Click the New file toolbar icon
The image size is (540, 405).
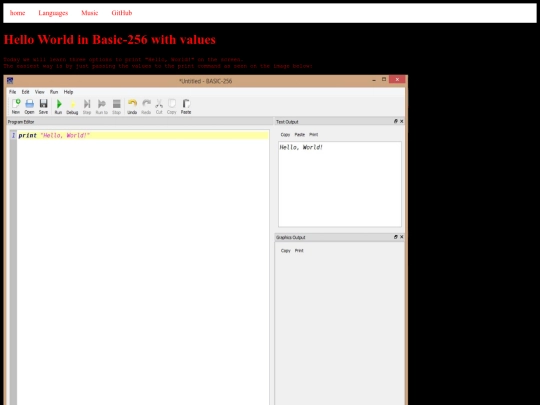16,106
